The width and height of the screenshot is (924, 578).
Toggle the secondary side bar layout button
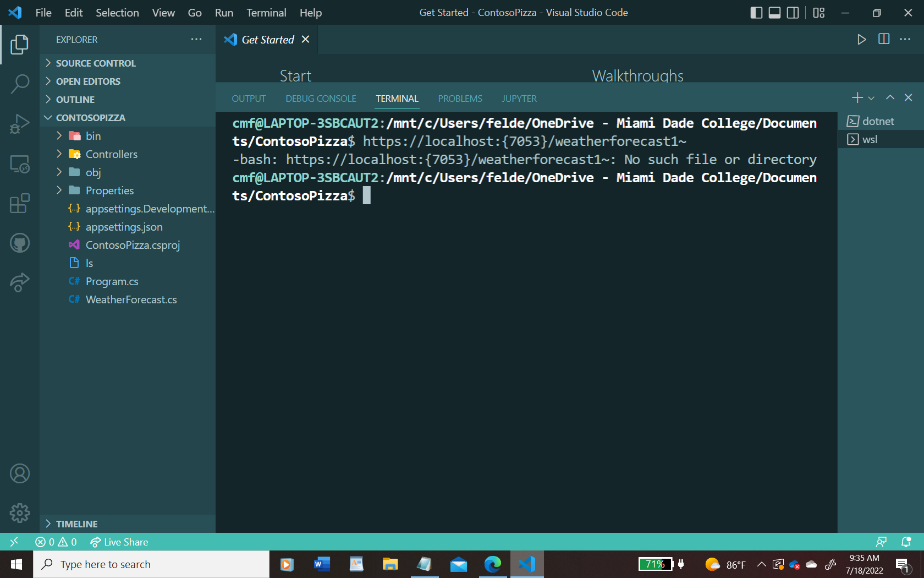[x=793, y=13]
